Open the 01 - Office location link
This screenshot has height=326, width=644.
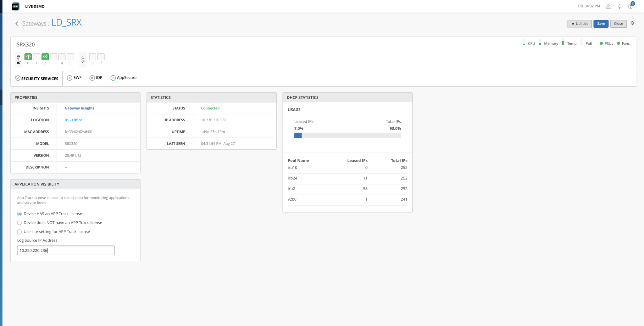click(x=74, y=120)
